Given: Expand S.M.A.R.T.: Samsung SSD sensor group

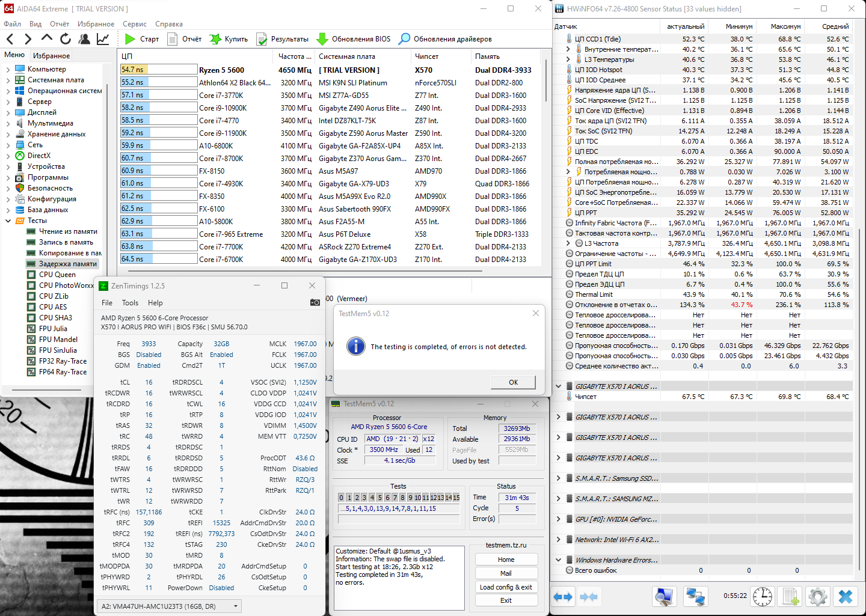Looking at the screenshot, I should 559,478.
